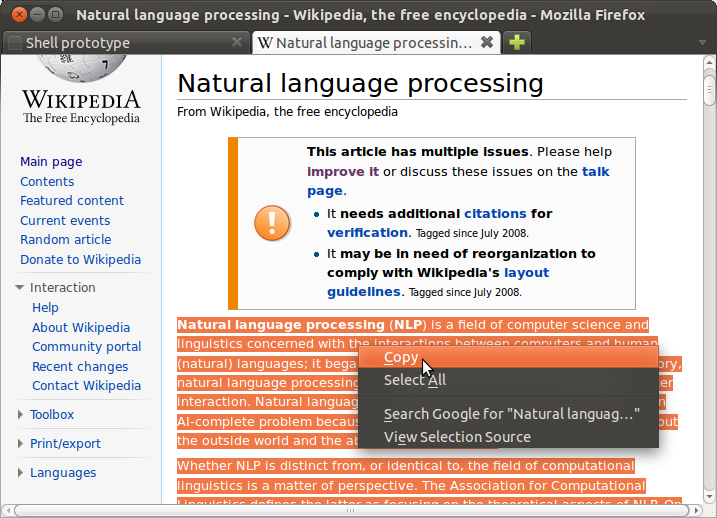Click the horizontal scrollbar right arrow

tap(696, 510)
